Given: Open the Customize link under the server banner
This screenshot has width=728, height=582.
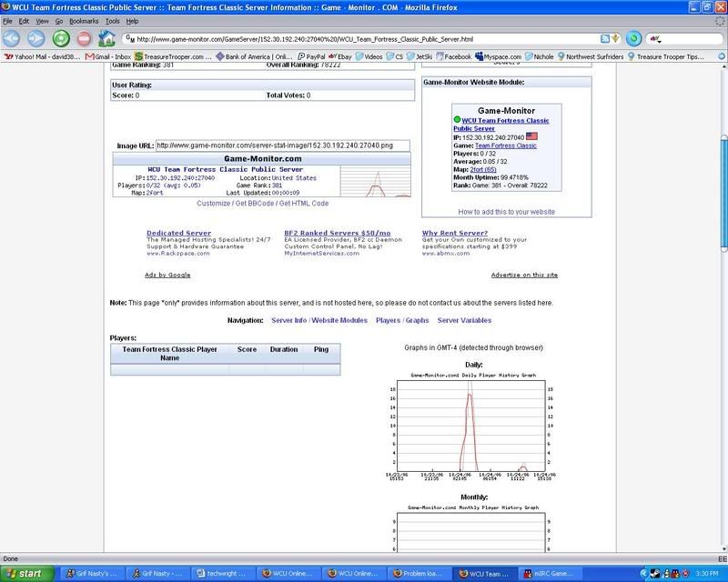Looking at the screenshot, I should [215, 203].
